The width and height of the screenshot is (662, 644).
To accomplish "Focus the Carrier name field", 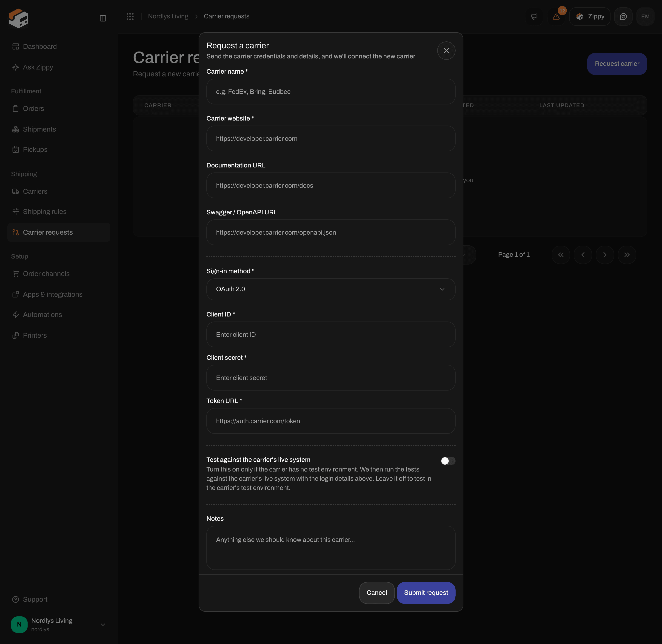I will click(331, 92).
